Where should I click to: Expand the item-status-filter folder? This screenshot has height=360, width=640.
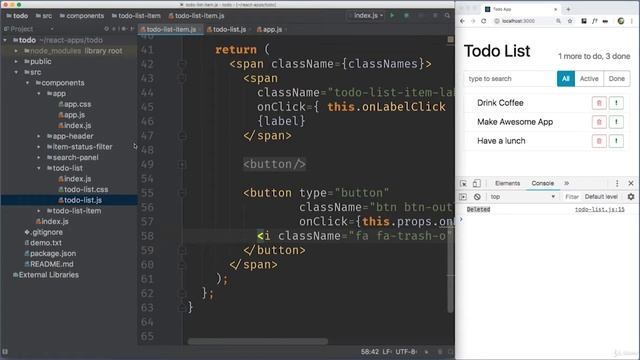[39, 147]
